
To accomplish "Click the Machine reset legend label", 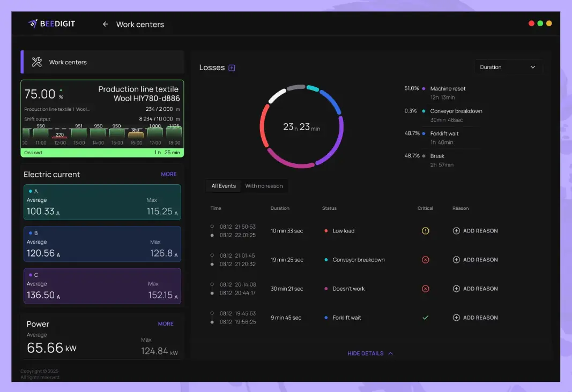I will 448,88.
